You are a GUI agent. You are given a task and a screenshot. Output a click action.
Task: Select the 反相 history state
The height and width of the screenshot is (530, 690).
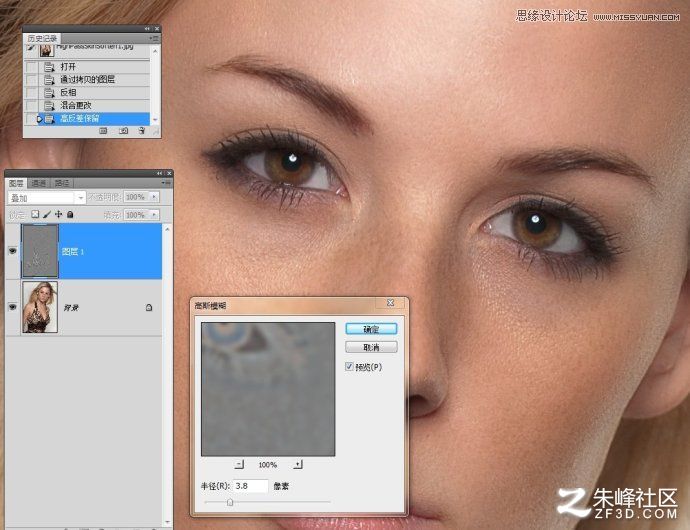click(87, 92)
